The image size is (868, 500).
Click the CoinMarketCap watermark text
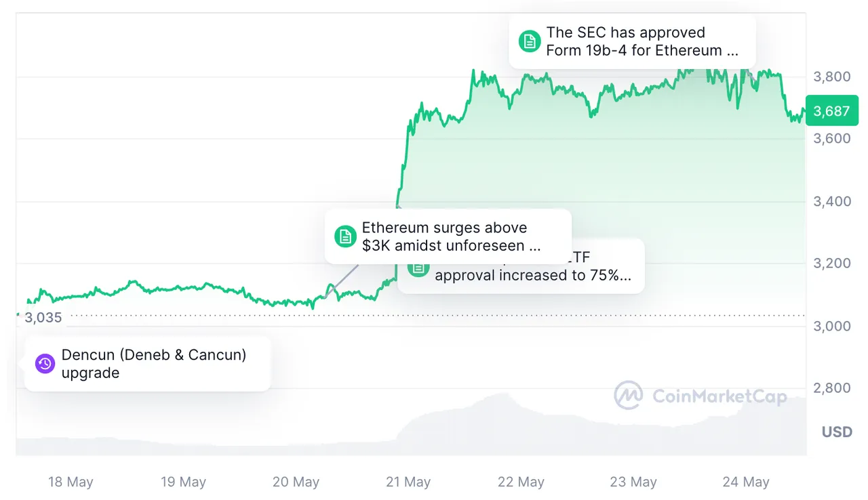tap(719, 396)
